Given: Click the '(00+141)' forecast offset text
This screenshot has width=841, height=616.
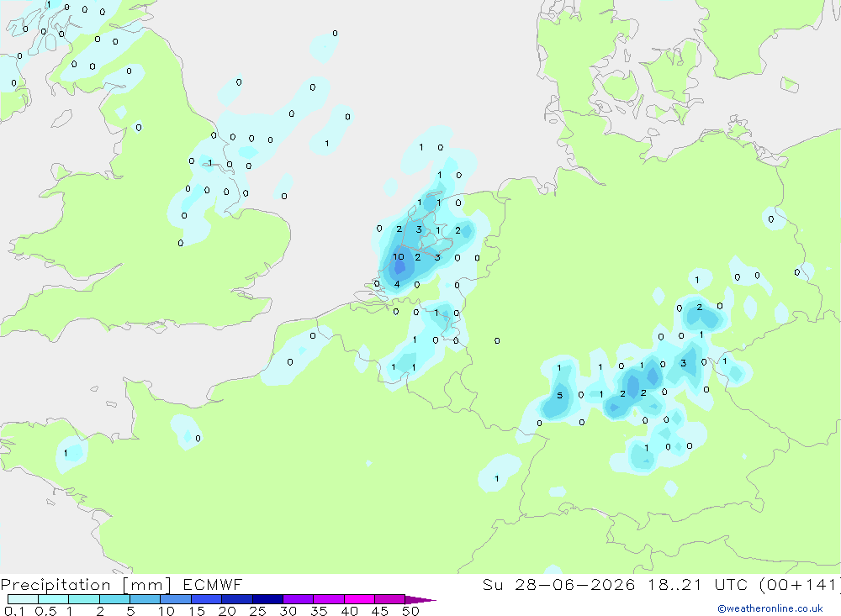Looking at the screenshot, I should [x=799, y=584].
